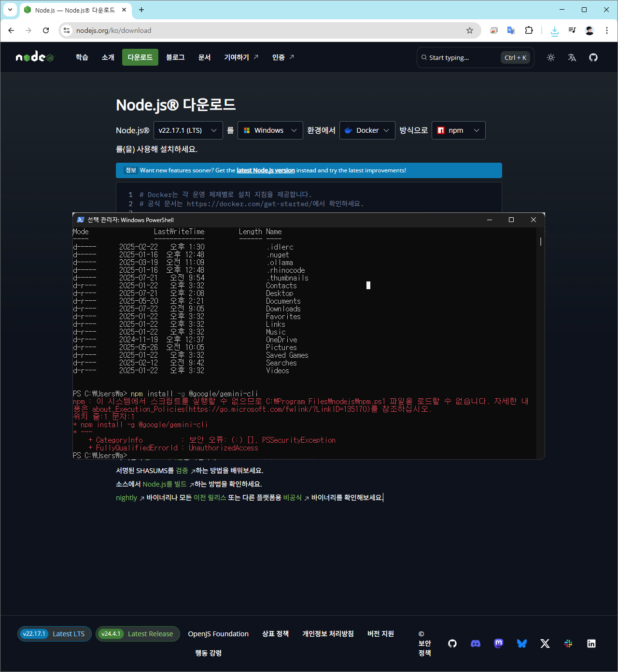Open GitHub icon in the top navbar
The height and width of the screenshot is (672, 618).
click(x=593, y=57)
